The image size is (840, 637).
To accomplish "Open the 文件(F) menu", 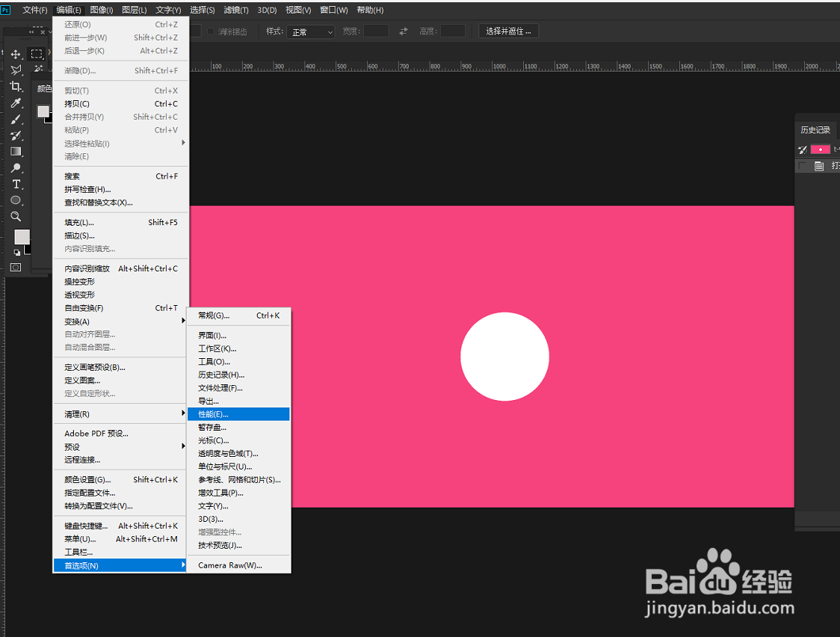I will pyautogui.click(x=35, y=10).
